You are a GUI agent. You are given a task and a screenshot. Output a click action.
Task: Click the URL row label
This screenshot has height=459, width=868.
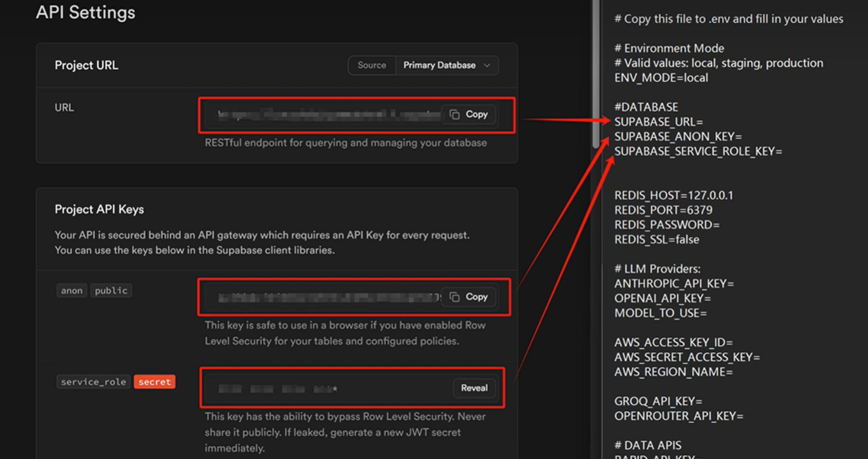click(64, 108)
